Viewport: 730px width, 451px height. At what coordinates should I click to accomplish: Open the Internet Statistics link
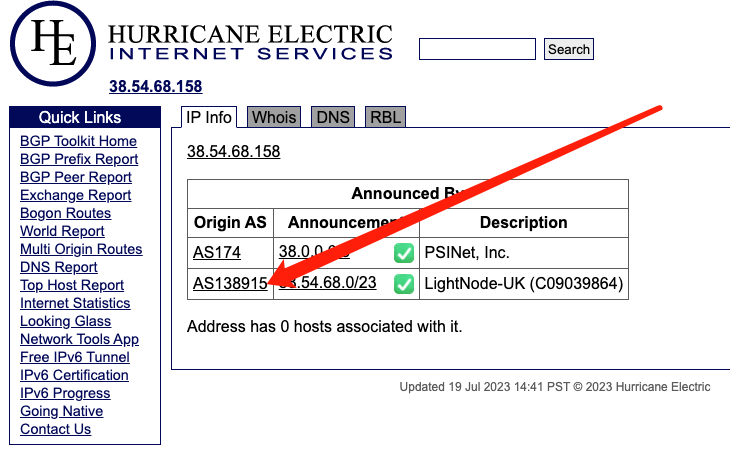(x=75, y=303)
